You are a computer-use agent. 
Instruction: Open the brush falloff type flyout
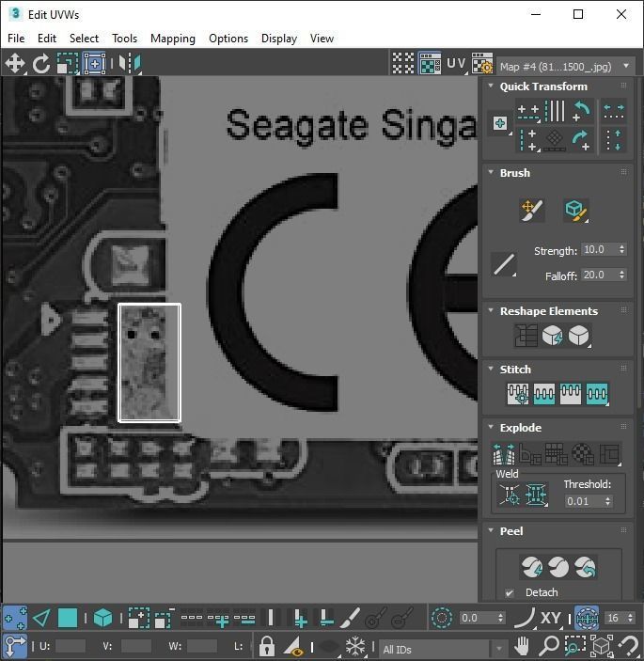(x=504, y=265)
